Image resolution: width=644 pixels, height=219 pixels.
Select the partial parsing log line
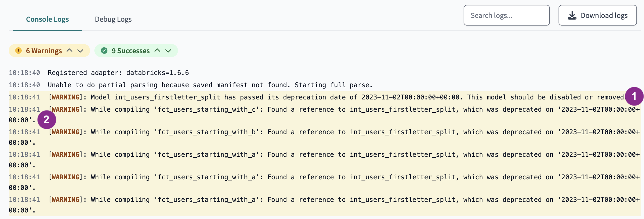click(210, 85)
